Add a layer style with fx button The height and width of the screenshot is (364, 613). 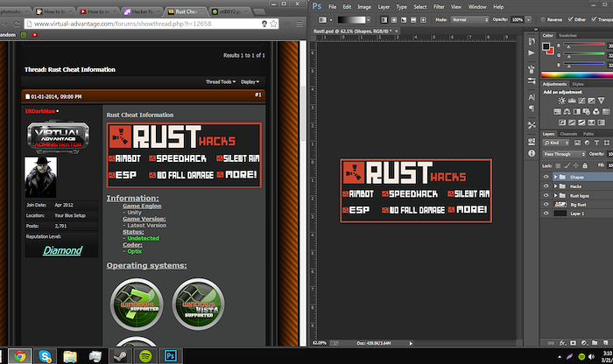(562, 343)
